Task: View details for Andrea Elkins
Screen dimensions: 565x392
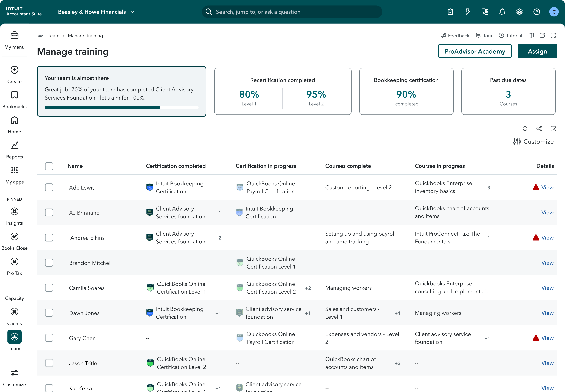Action: tap(548, 238)
